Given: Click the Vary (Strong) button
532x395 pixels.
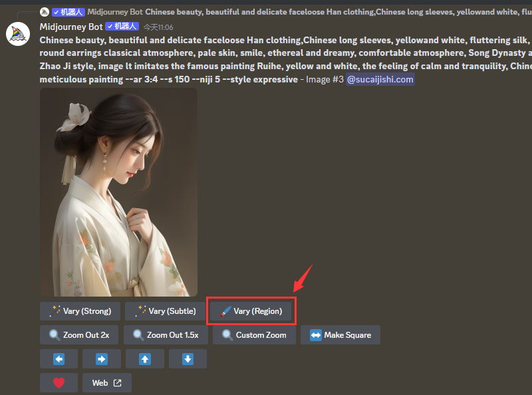Looking at the screenshot, I should tap(80, 311).
